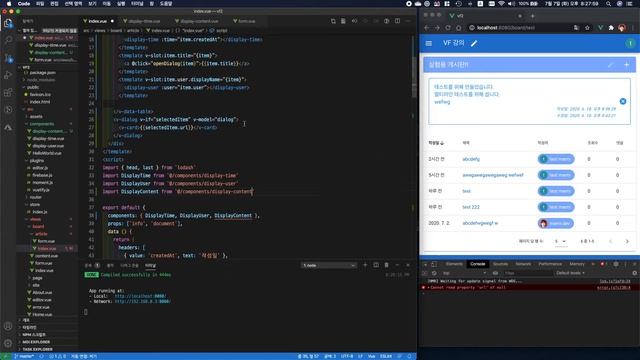Bookmark page with star icon
This screenshot has width=640, height=360.
pyautogui.click(x=587, y=28)
